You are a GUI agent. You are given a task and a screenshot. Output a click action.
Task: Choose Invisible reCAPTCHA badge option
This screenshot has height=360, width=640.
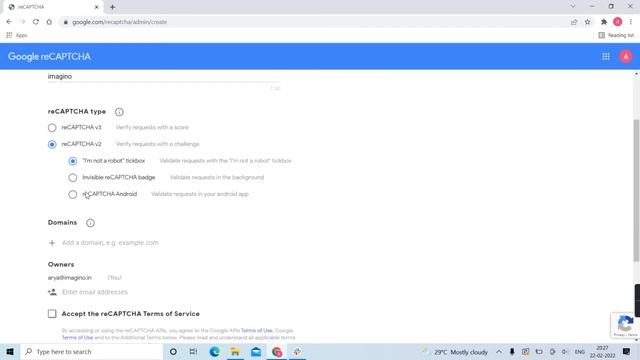[x=73, y=178]
